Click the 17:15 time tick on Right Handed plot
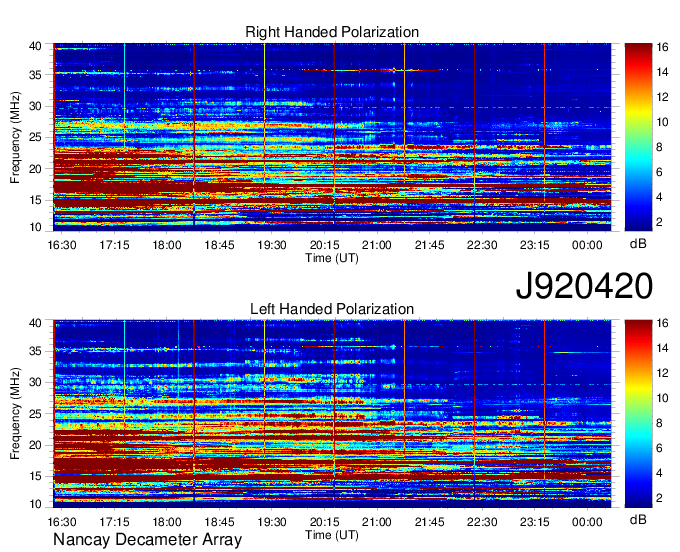The height and width of the screenshot is (552, 680). [114, 245]
